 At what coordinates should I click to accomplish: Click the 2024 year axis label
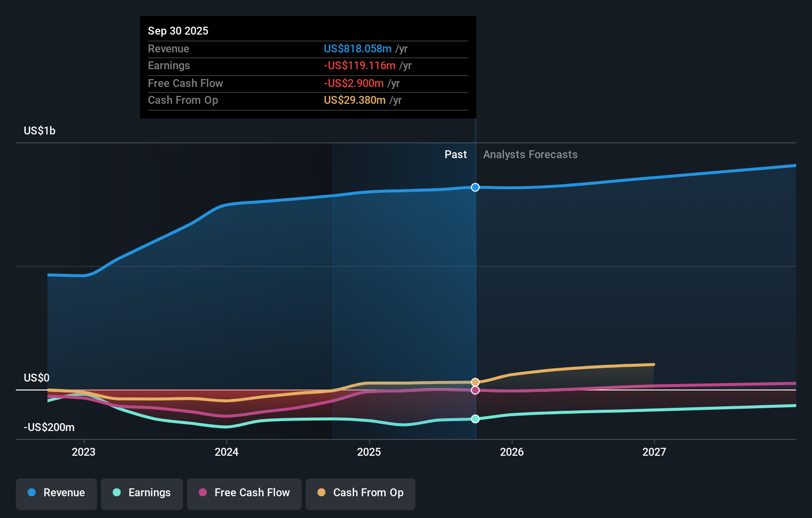(x=226, y=451)
